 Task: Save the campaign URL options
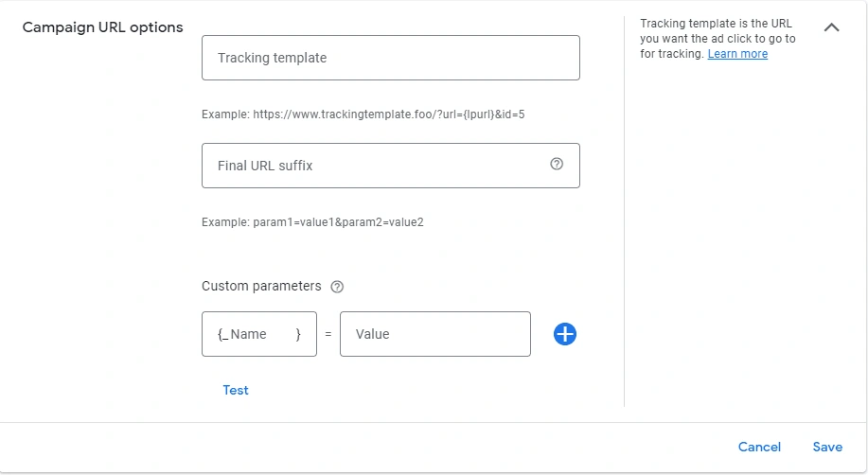(x=827, y=447)
